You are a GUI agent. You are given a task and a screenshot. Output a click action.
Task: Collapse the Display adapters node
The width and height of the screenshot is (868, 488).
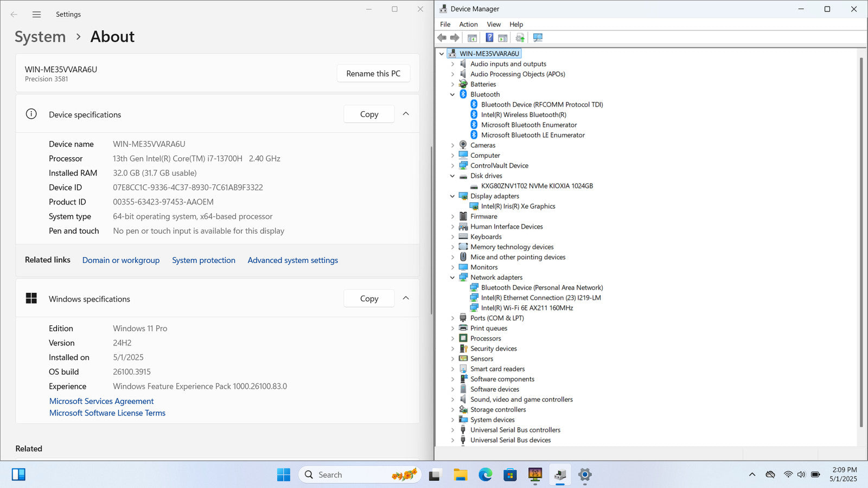tap(452, 196)
